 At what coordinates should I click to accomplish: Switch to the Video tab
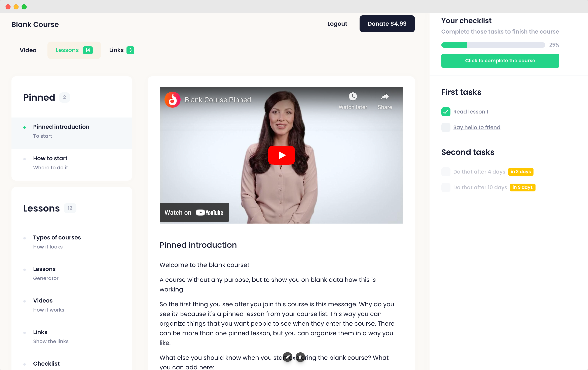pyautogui.click(x=28, y=50)
